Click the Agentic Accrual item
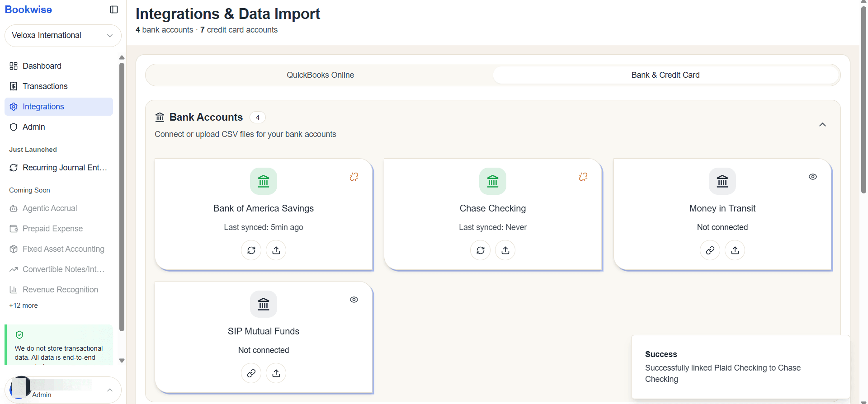Screen dimensions: 868x404 coord(59,208)
